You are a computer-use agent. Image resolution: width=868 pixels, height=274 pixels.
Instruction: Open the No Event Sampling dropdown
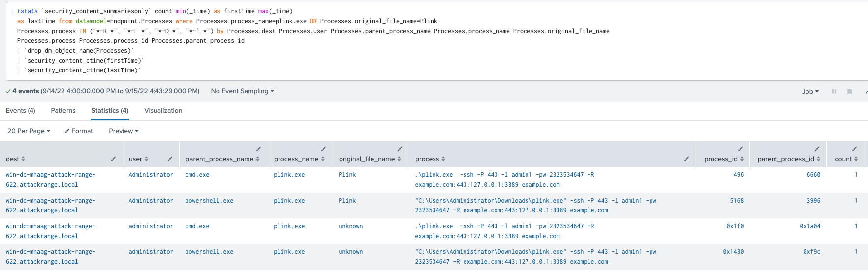pos(243,91)
